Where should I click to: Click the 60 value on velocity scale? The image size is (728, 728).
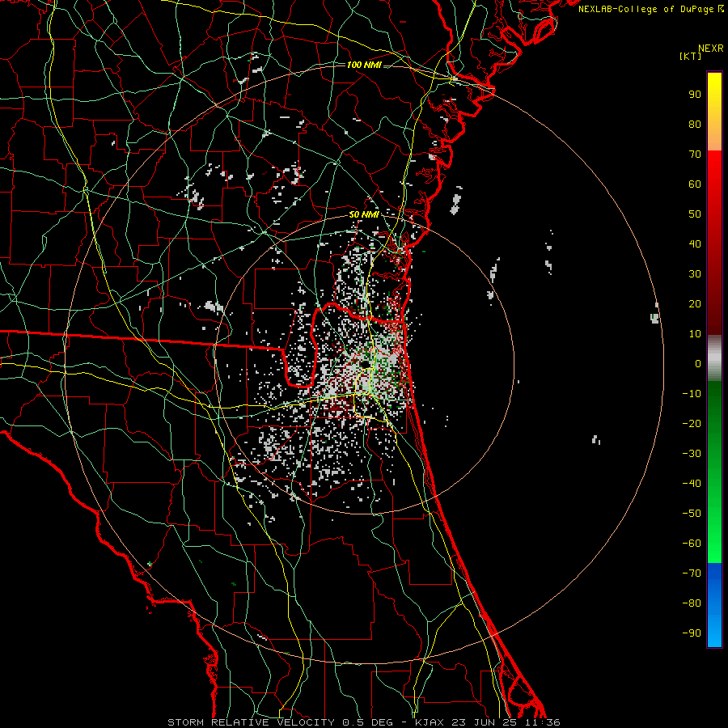click(695, 184)
